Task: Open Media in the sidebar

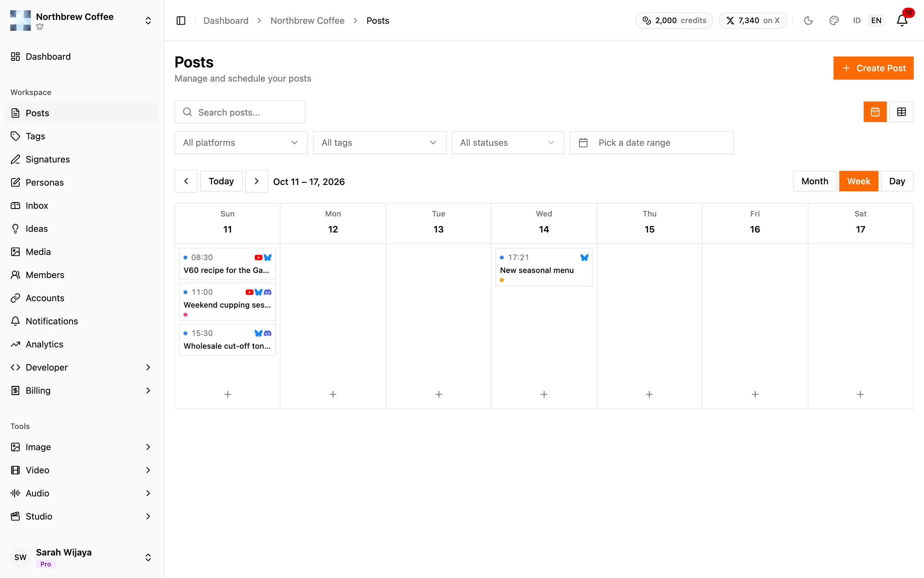Action: [x=82, y=252]
